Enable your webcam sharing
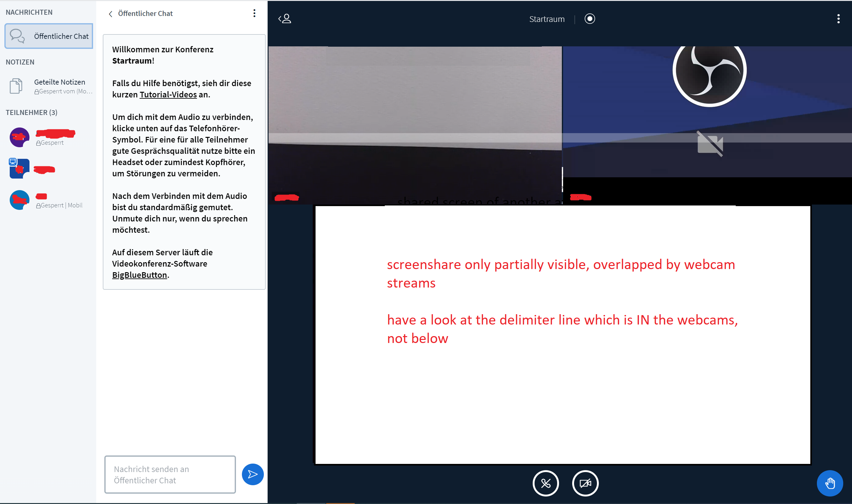The width and height of the screenshot is (852, 504). (585, 483)
